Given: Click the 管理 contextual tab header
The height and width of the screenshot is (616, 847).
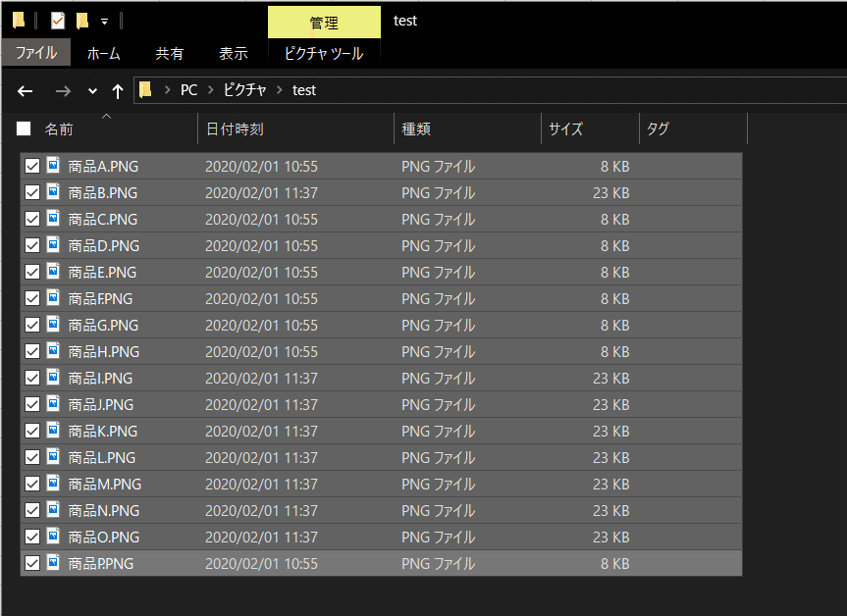Looking at the screenshot, I should pyautogui.click(x=324, y=23).
